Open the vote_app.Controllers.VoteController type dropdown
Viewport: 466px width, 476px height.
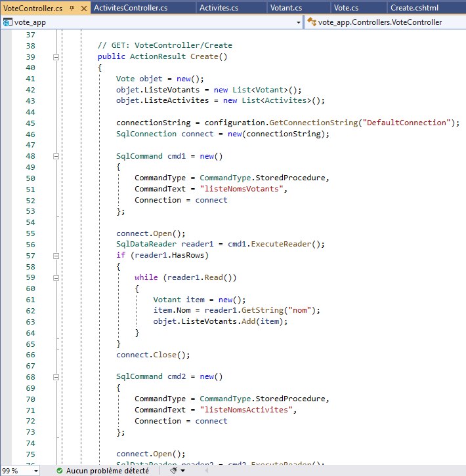click(385, 22)
